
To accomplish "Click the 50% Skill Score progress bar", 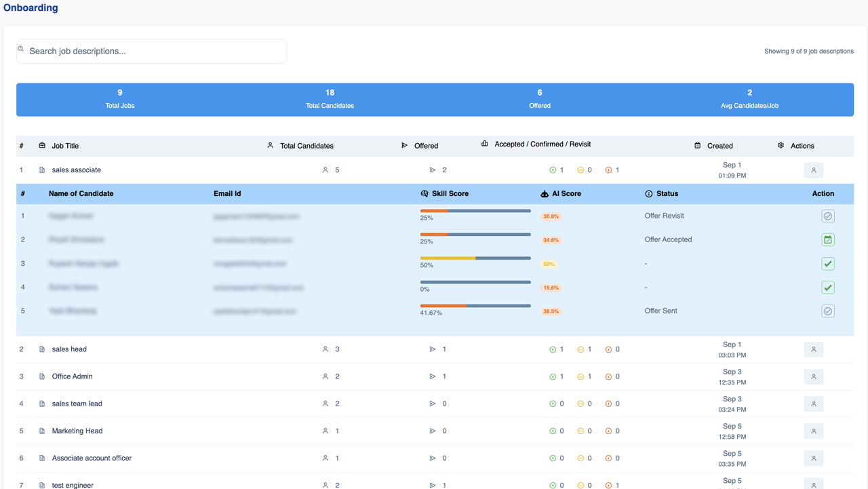I will [475, 258].
